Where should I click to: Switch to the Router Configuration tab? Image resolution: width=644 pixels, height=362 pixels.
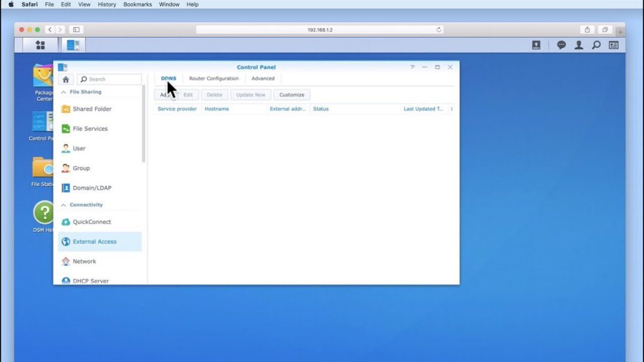[214, 79]
